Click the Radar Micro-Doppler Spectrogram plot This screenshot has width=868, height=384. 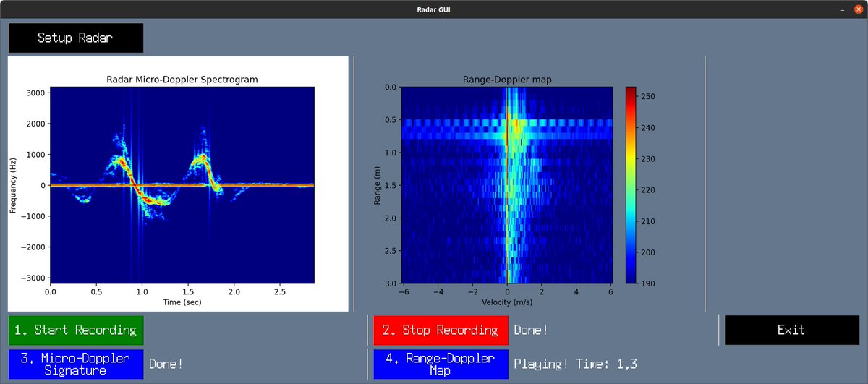[x=182, y=185]
